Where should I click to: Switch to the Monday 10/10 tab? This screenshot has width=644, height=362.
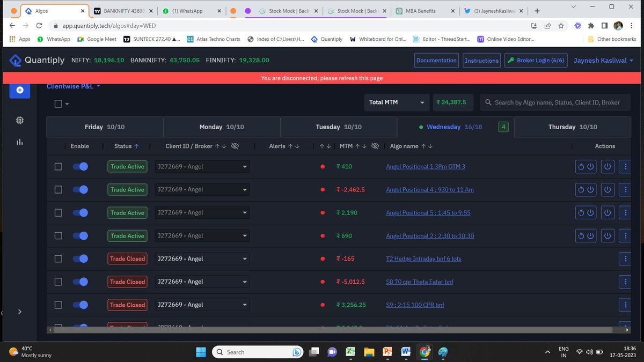[x=222, y=127]
